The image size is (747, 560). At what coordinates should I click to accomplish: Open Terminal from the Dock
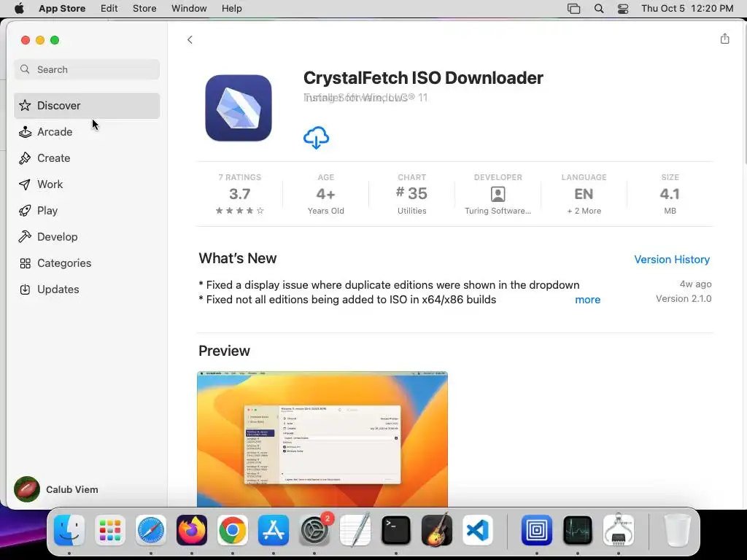click(x=396, y=530)
